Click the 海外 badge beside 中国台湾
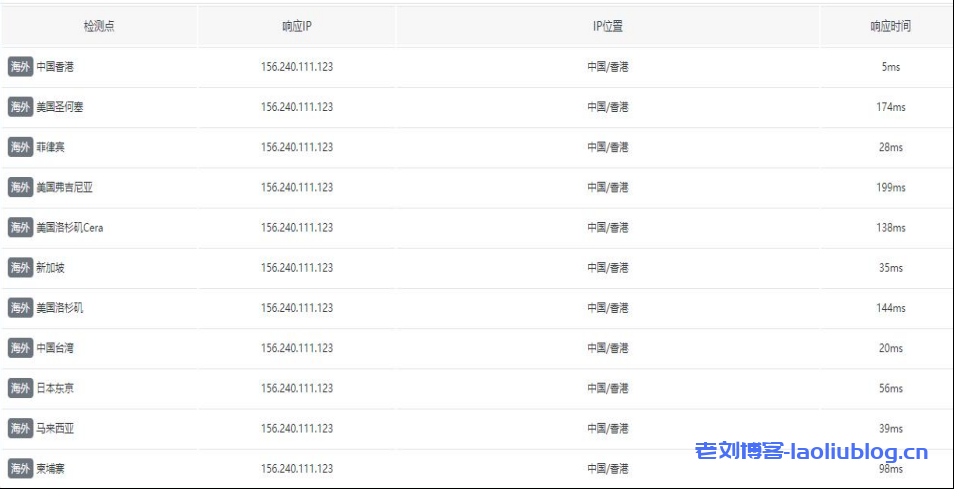This screenshot has height=489, width=954. click(20, 348)
